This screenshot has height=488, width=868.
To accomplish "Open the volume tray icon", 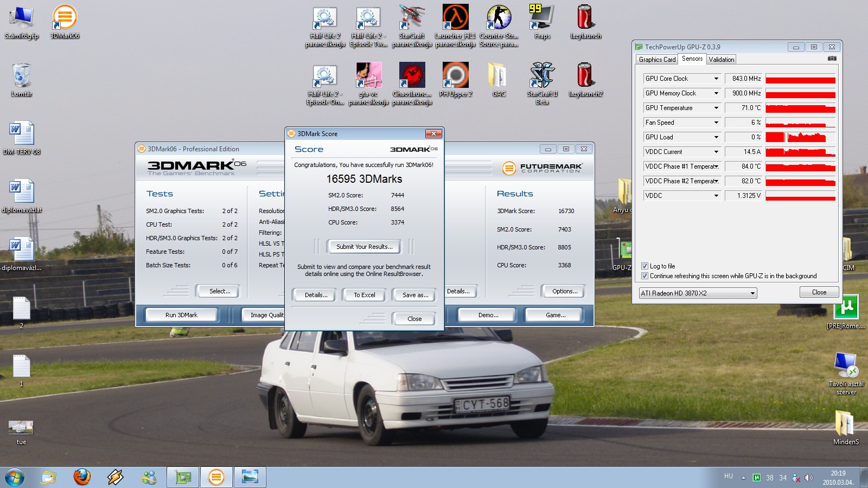I will (x=808, y=478).
